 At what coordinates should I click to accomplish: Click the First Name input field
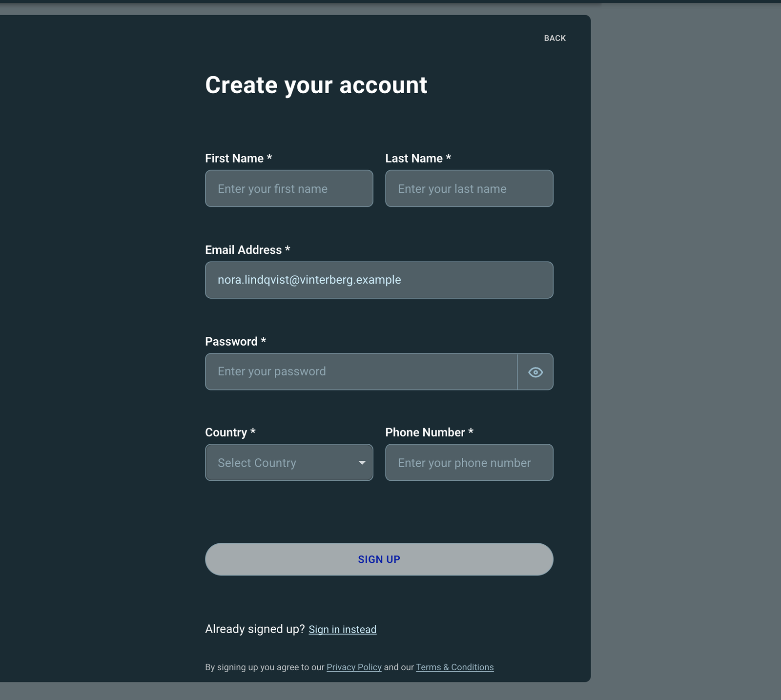pyautogui.click(x=289, y=188)
